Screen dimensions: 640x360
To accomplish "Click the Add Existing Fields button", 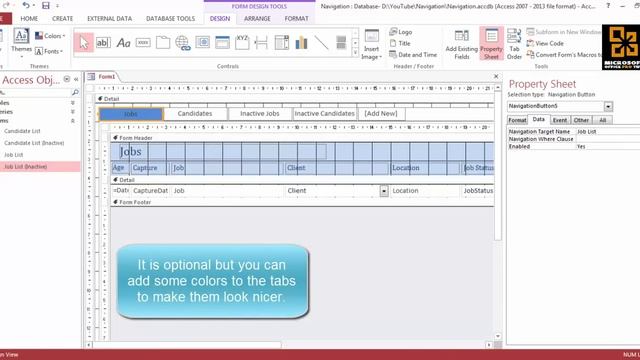I will pyautogui.click(x=462, y=45).
